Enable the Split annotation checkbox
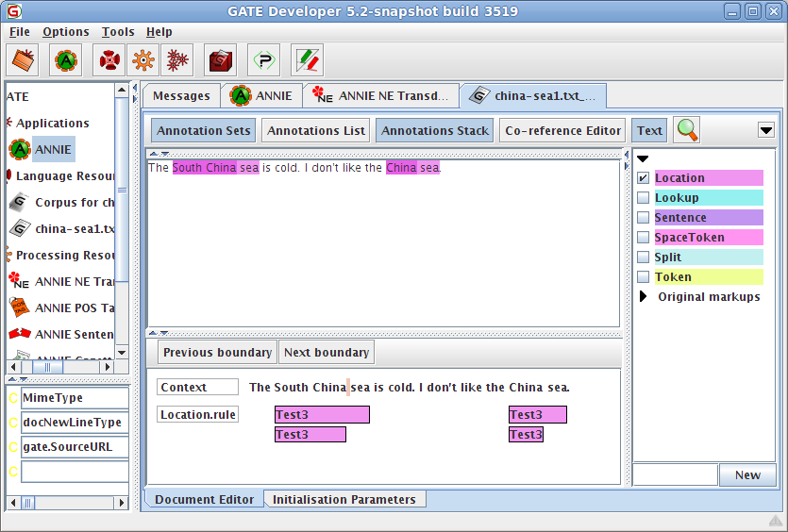788x532 pixels. pyautogui.click(x=644, y=258)
